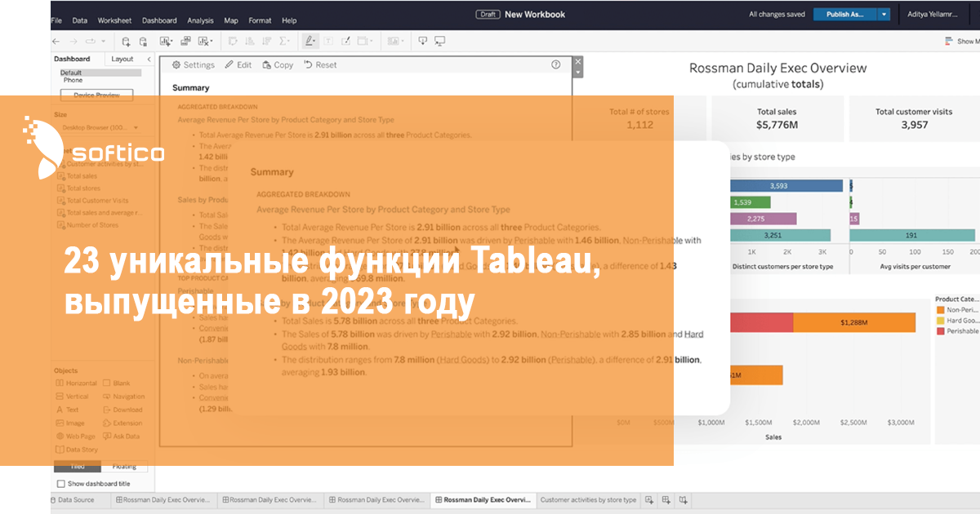Open the Analysis menu

(200, 20)
